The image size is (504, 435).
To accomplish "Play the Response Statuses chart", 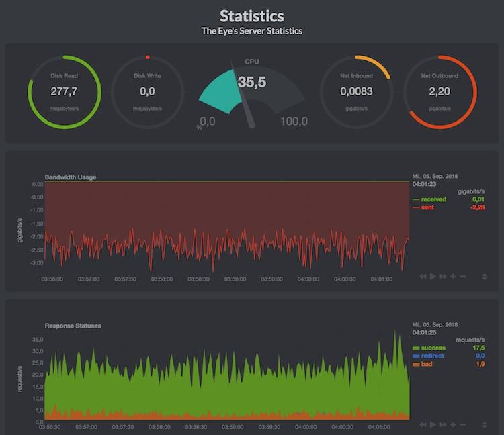I will coord(433,425).
